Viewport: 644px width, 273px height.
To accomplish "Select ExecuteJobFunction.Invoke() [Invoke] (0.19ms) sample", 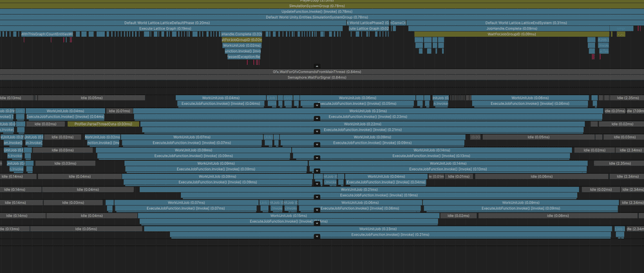I will coord(379,196).
